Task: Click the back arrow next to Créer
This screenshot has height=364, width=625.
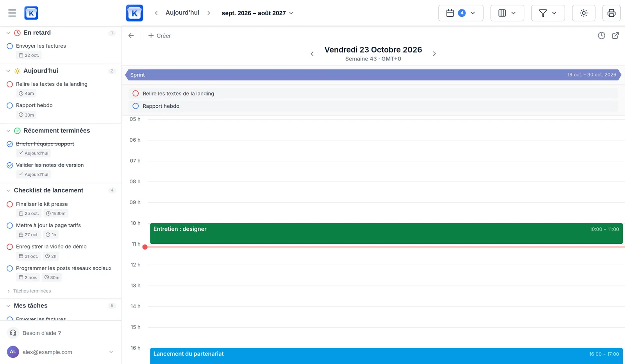Action: pos(131,36)
